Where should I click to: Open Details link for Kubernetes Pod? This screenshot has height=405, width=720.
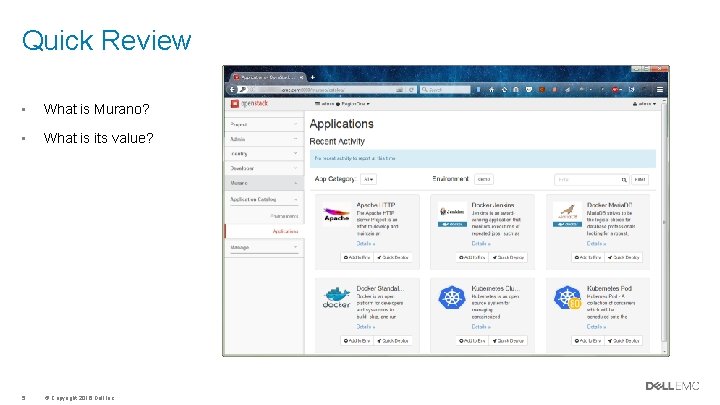point(596,326)
